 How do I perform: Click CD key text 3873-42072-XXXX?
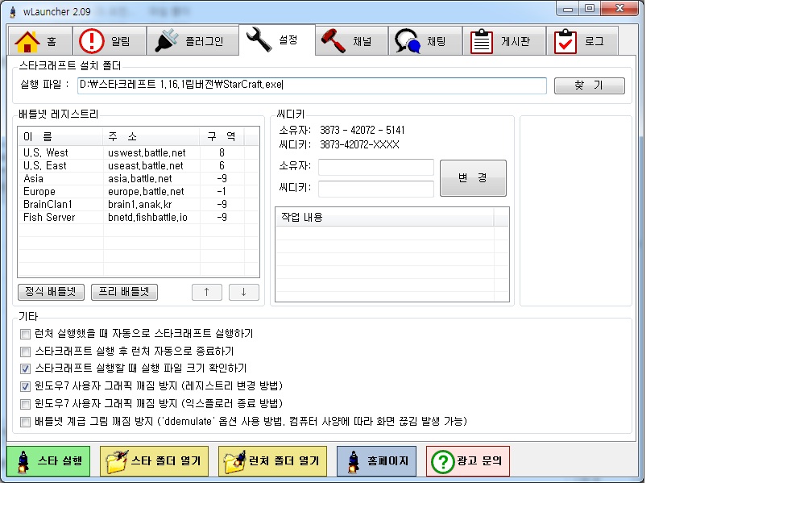[x=359, y=144]
